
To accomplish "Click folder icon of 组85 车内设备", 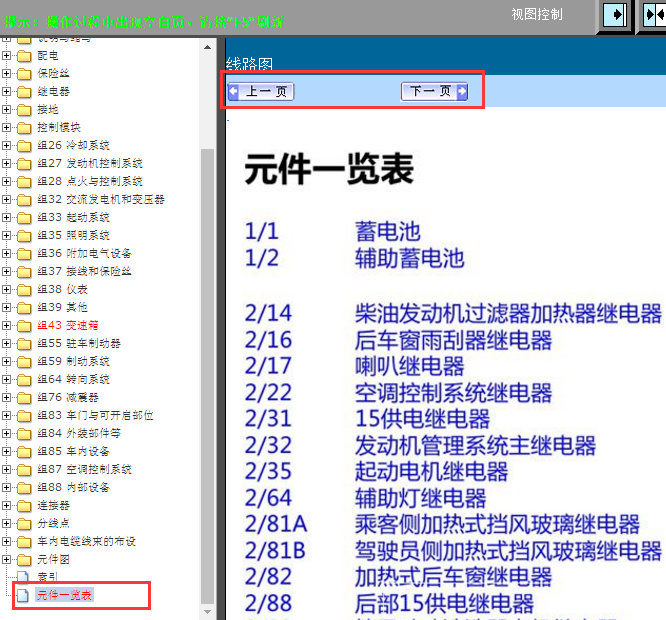I will coord(24,452).
